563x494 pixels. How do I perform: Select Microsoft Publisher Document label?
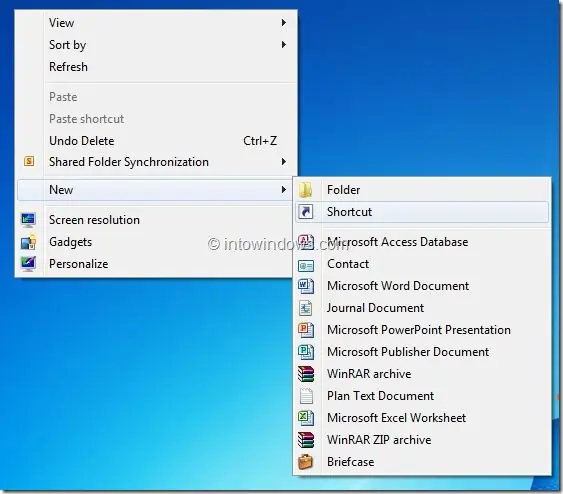408,352
